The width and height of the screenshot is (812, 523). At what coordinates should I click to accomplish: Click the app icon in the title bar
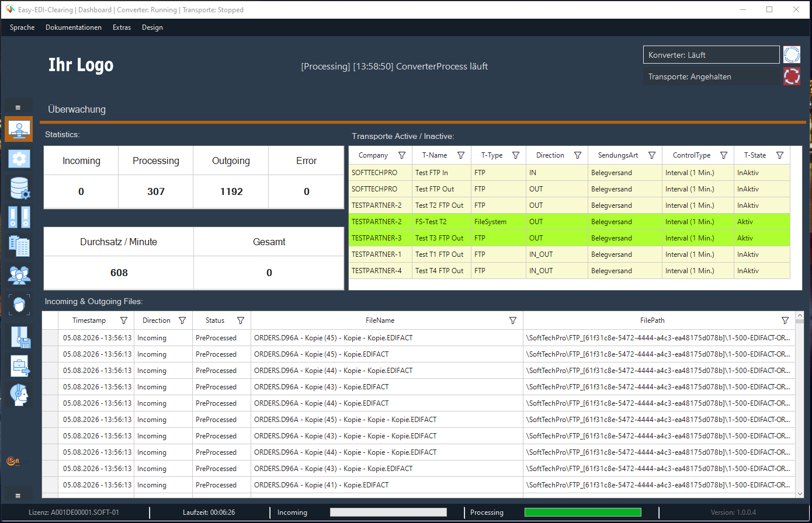10,9
